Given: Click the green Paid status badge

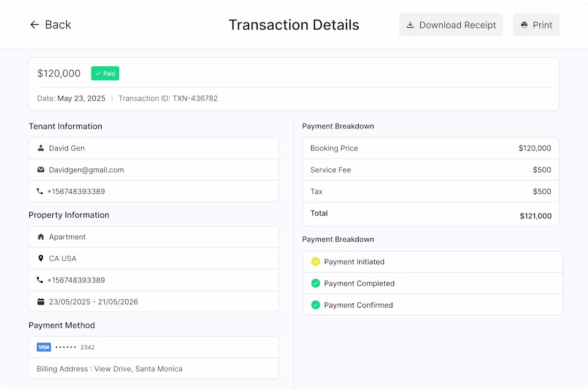Looking at the screenshot, I should click(105, 74).
